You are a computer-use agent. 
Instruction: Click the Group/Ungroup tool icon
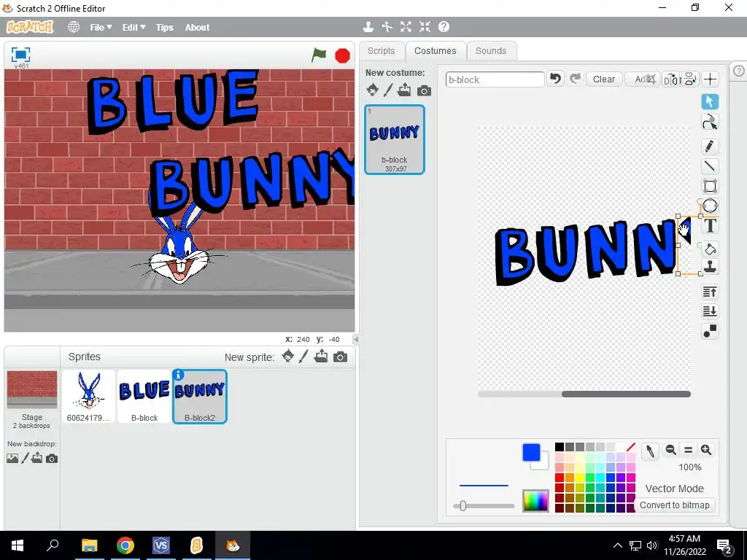(710, 331)
